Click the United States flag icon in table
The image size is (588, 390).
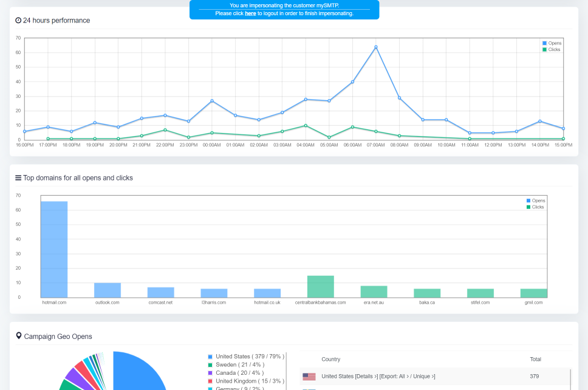pos(309,377)
